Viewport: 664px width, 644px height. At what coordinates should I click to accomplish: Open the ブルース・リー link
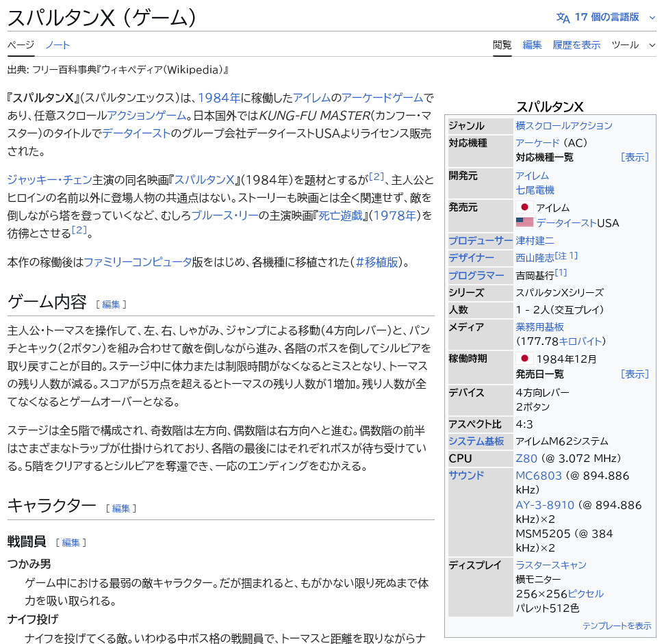click(225, 216)
